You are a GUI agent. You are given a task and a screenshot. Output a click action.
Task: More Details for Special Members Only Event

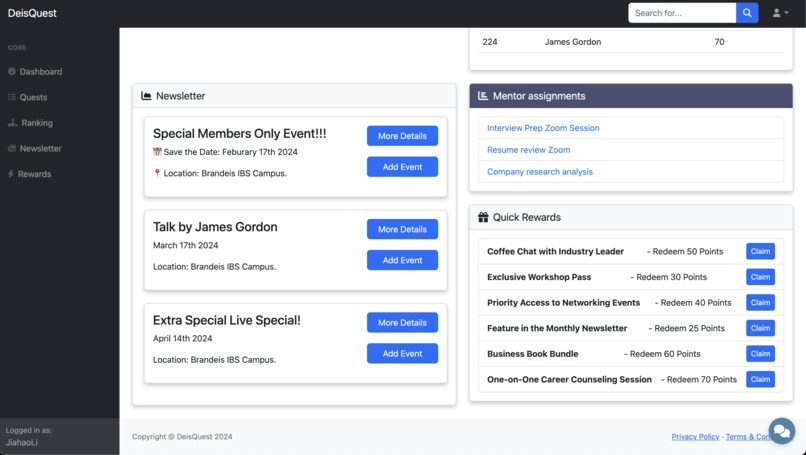click(402, 136)
